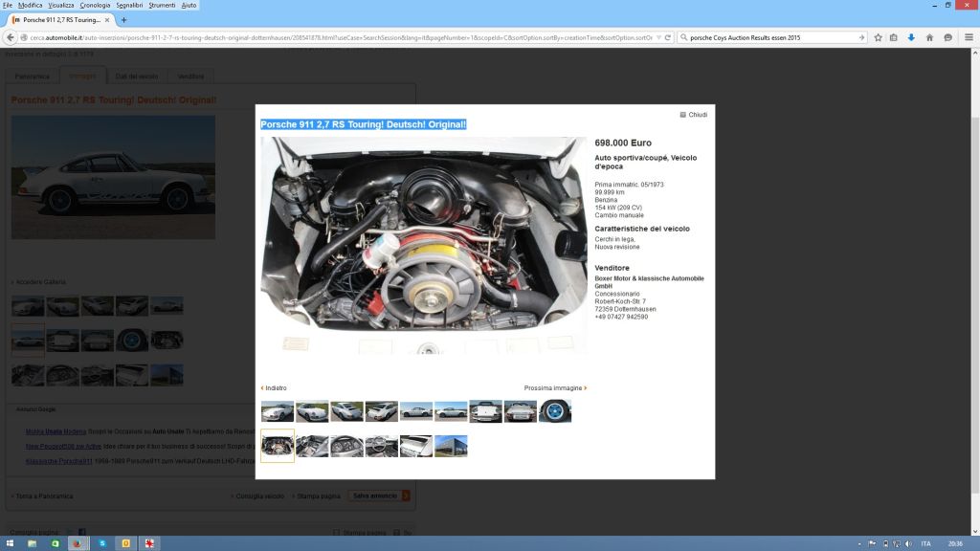Select the interior seats thumbnail in popup

[312, 446]
